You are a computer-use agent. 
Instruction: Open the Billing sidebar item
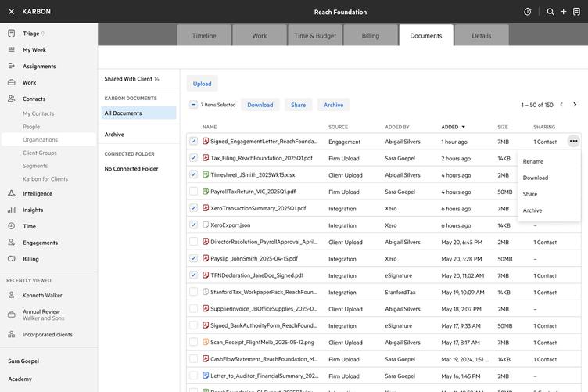pos(30,259)
